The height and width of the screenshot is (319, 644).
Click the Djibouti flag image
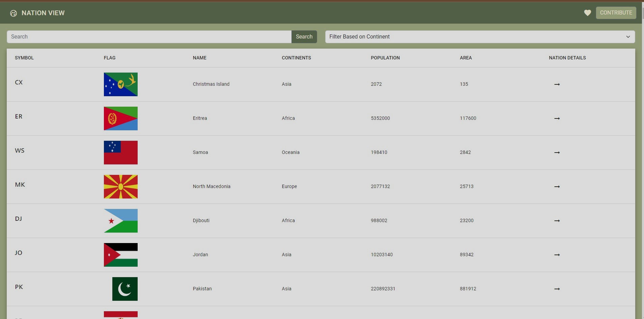pyautogui.click(x=121, y=221)
